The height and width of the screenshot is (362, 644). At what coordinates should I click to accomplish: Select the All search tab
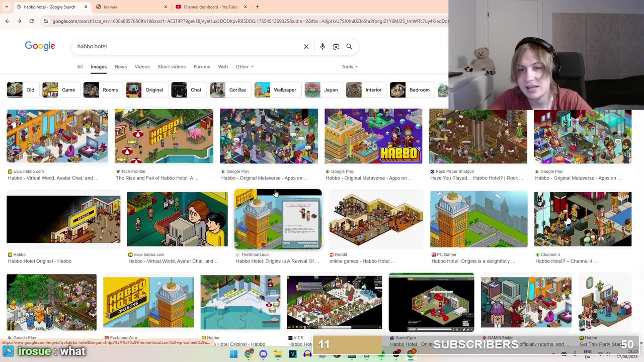click(x=79, y=66)
